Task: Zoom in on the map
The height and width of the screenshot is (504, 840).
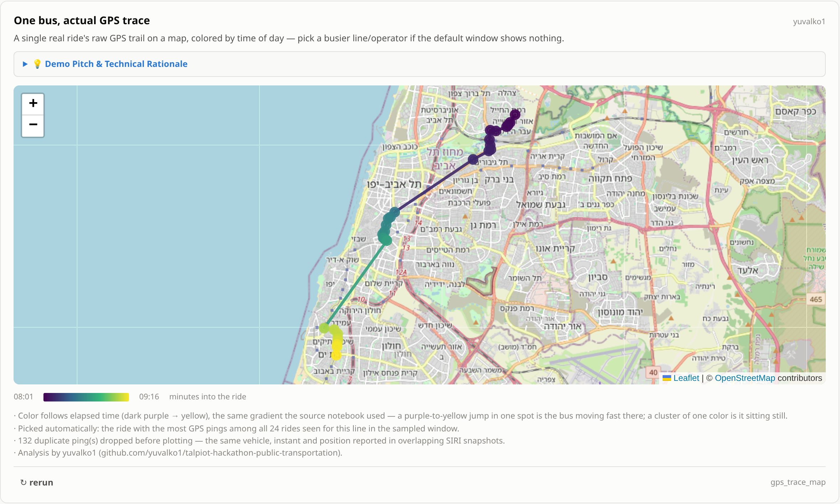Action: pyautogui.click(x=33, y=104)
